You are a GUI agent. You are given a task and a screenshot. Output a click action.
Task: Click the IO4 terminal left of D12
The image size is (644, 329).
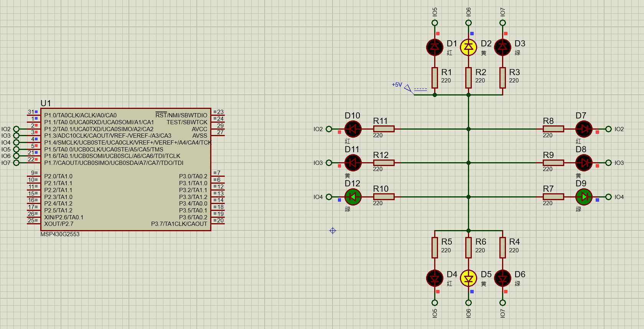click(329, 197)
